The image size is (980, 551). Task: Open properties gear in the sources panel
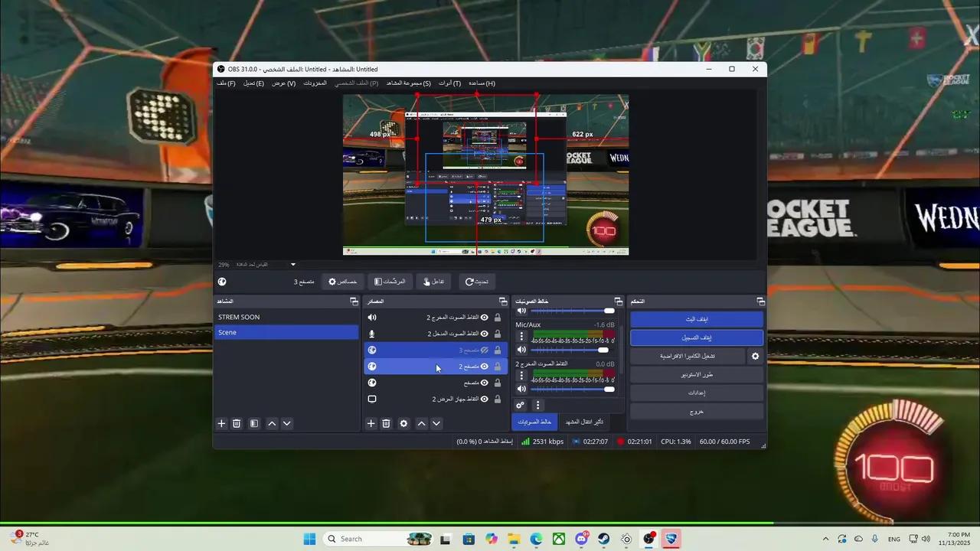point(403,423)
